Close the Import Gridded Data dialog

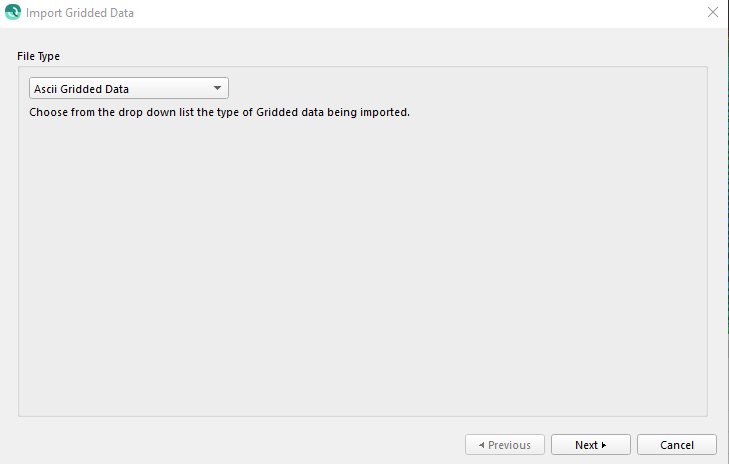pos(712,13)
